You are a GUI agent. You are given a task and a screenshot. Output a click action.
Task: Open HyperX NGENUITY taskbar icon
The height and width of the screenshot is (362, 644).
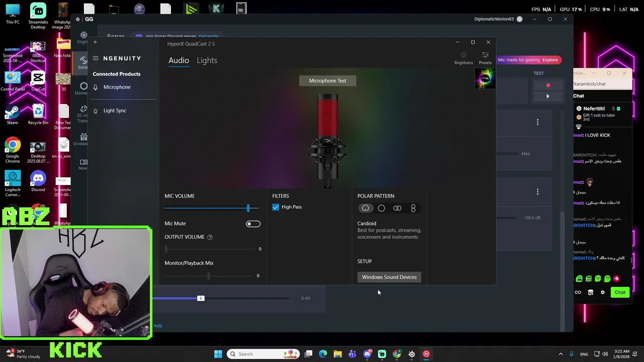pyautogui.click(x=426, y=354)
